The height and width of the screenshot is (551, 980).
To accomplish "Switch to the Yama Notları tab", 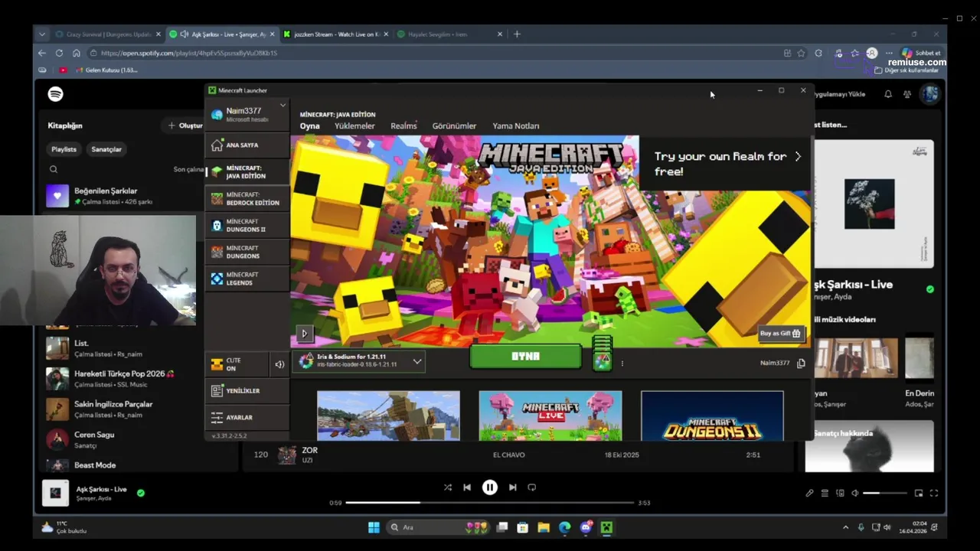I will coord(515,126).
